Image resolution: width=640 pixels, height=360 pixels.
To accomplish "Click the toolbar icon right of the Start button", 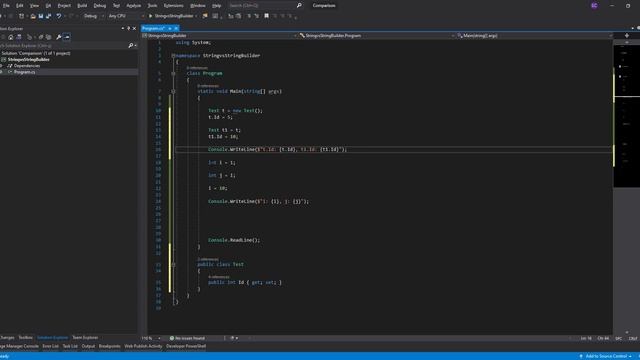I will point(205,16).
